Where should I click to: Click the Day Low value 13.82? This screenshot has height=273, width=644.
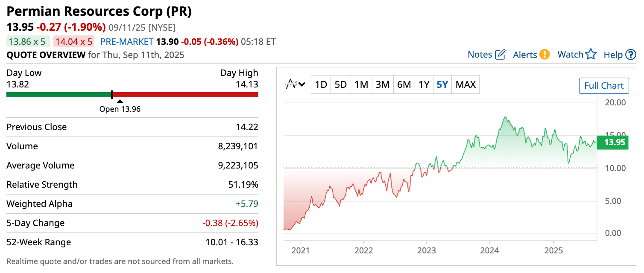18,84
